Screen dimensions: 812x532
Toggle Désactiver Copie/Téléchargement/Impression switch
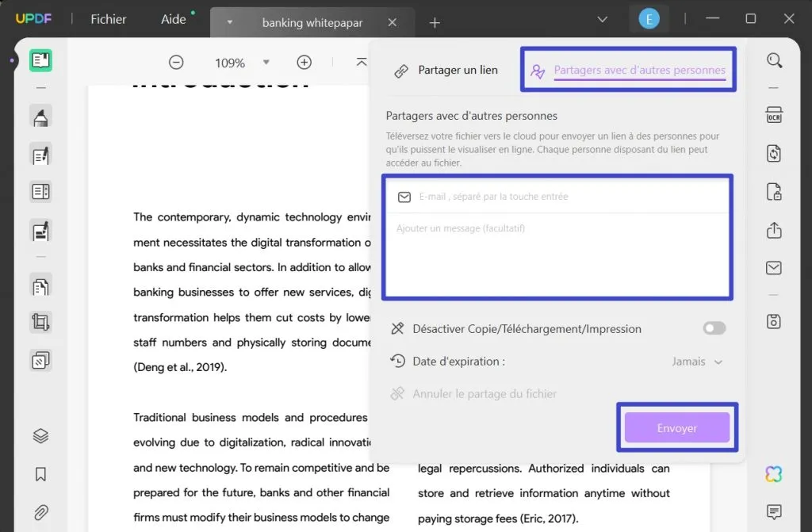click(714, 328)
